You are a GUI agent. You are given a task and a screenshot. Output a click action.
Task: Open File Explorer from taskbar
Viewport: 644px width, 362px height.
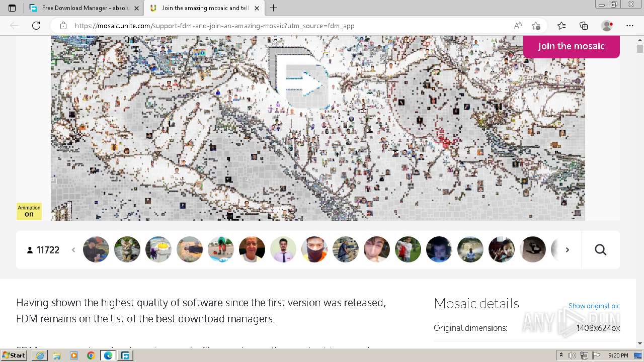click(x=57, y=355)
